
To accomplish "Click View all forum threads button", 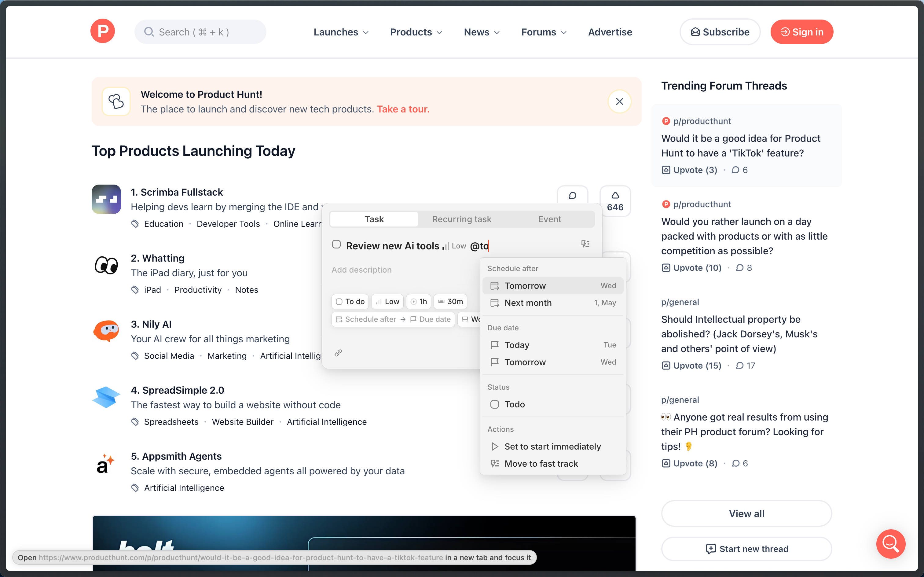I will tap(746, 514).
